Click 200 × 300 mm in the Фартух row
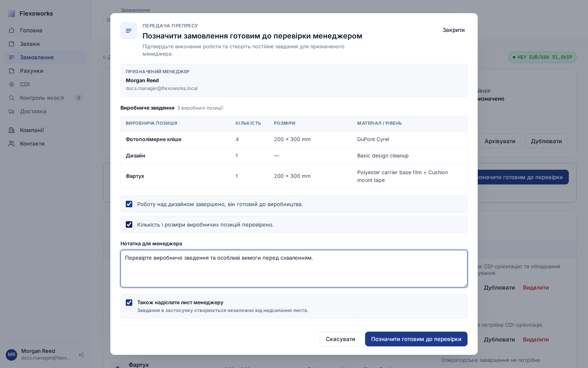 [292, 176]
